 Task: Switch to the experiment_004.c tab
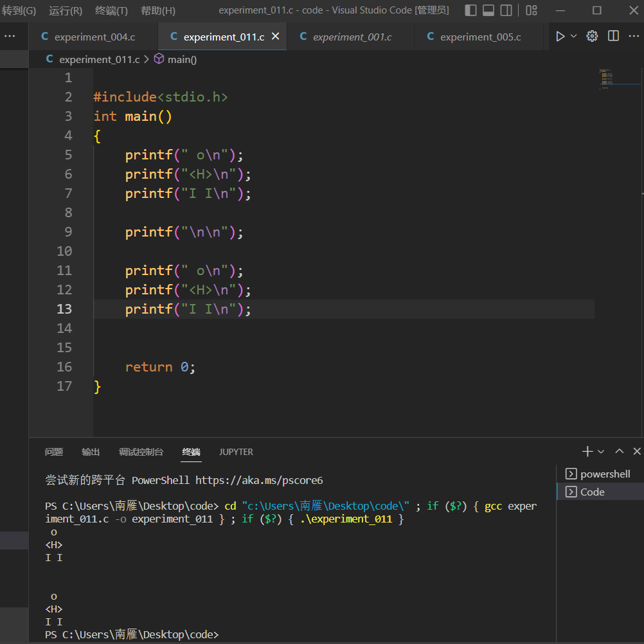(x=94, y=37)
